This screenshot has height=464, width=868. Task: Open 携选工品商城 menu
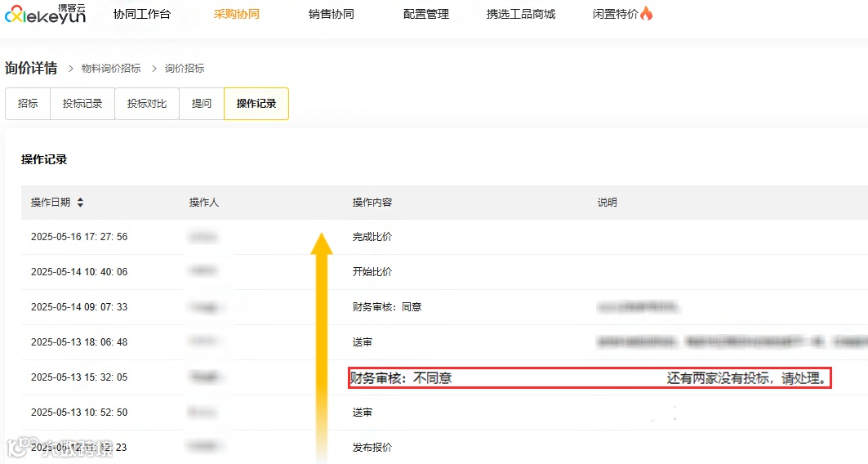pyautogui.click(x=521, y=14)
